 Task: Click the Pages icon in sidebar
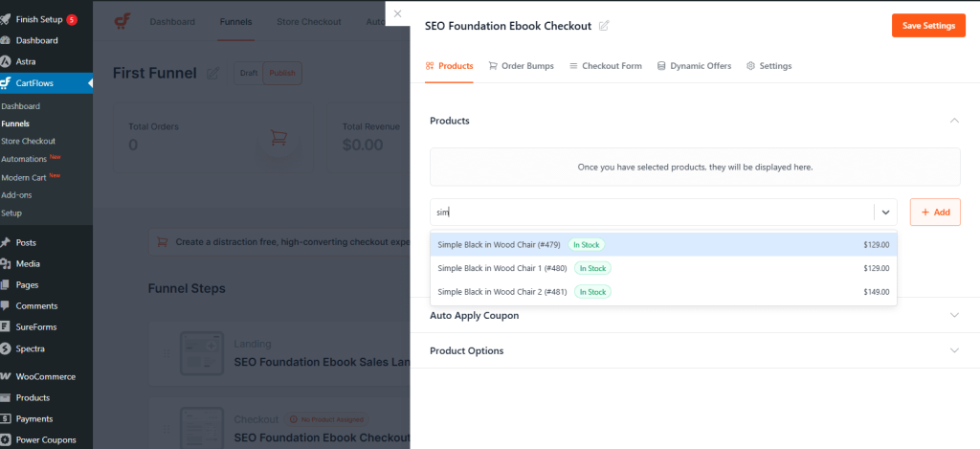pyautogui.click(x=6, y=284)
